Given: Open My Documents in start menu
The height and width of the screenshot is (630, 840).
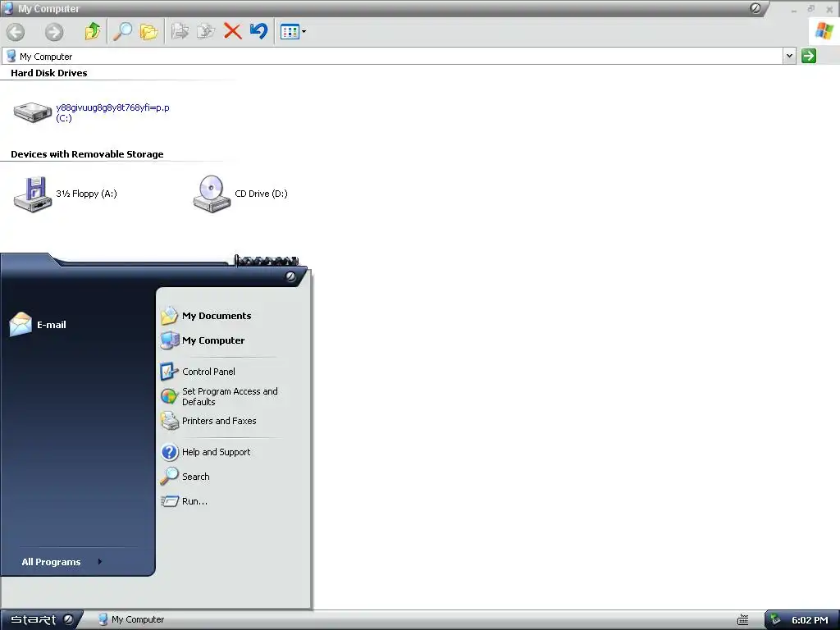Looking at the screenshot, I should click(206, 316).
